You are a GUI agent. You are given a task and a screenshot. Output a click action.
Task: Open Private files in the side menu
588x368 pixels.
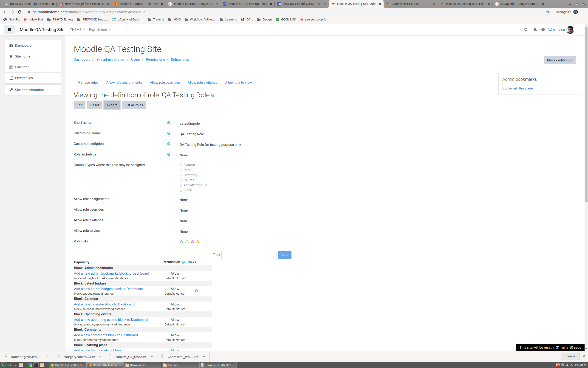pyautogui.click(x=33, y=78)
